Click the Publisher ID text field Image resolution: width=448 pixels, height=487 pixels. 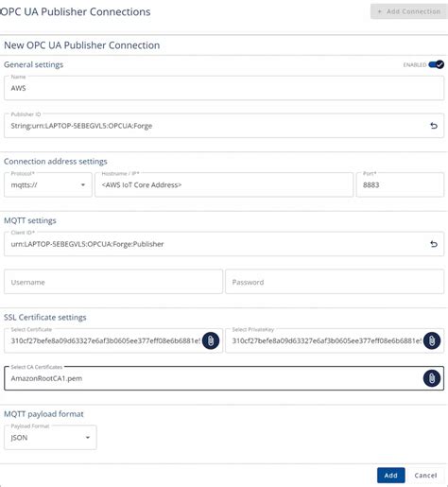tap(224, 126)
